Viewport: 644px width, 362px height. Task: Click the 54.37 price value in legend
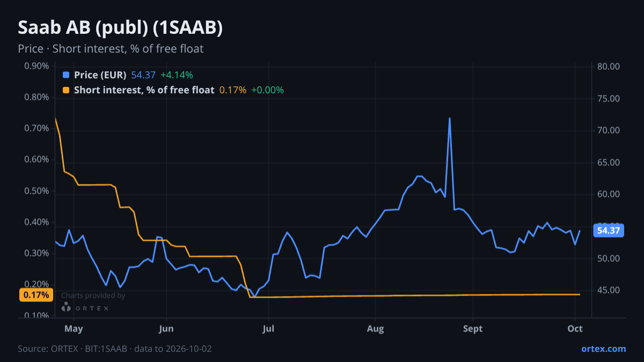coord(143,75)
